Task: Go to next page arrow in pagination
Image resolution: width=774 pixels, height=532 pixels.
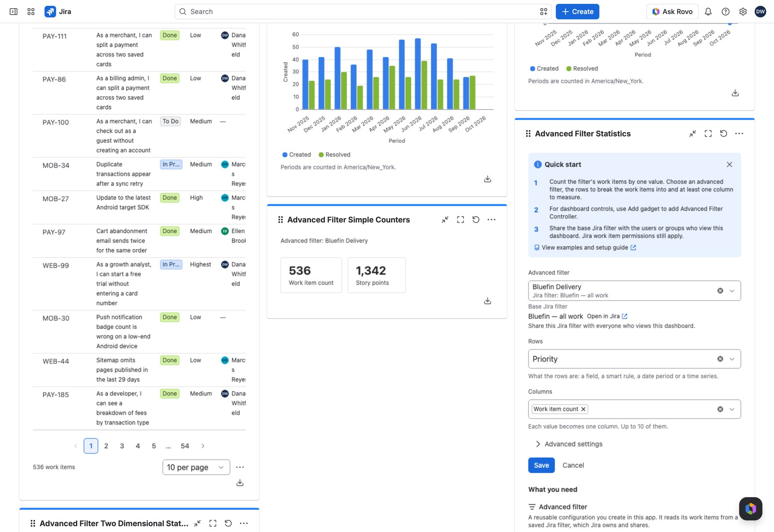Action: coord(203,446)
